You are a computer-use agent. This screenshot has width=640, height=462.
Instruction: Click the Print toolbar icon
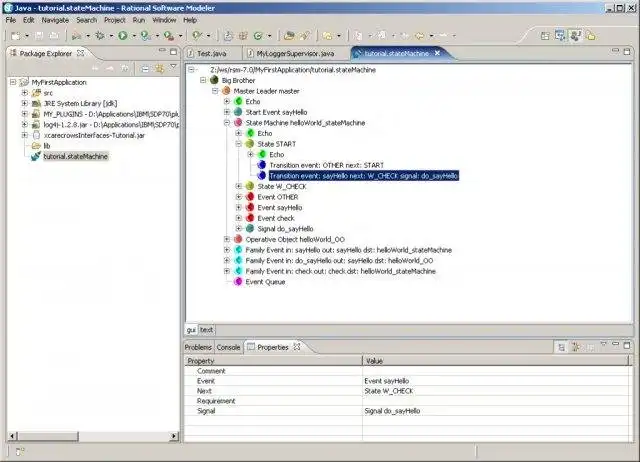tap(54, 36)
